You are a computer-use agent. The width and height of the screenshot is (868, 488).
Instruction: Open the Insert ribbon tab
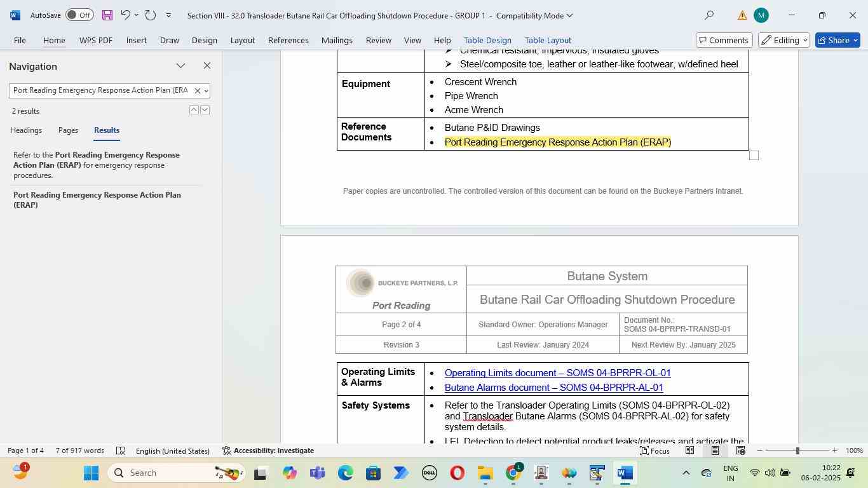coord(136,40)
